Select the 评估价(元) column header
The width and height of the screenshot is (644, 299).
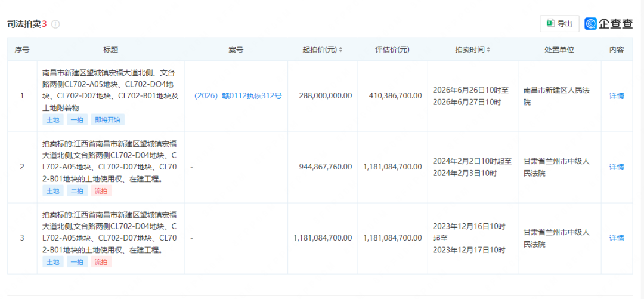392,50
